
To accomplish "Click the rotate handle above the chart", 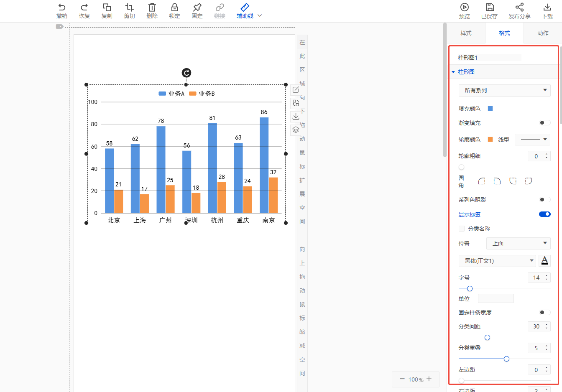I will tap(186, 73).
